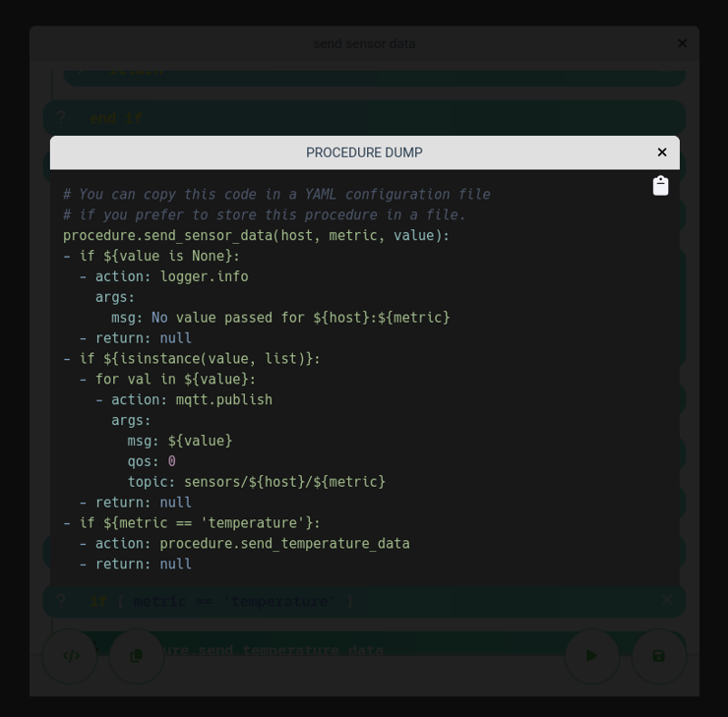Click the 'send sensor data' window title
Viewport: 728px width, 717px height.
[x=364, y=43]
